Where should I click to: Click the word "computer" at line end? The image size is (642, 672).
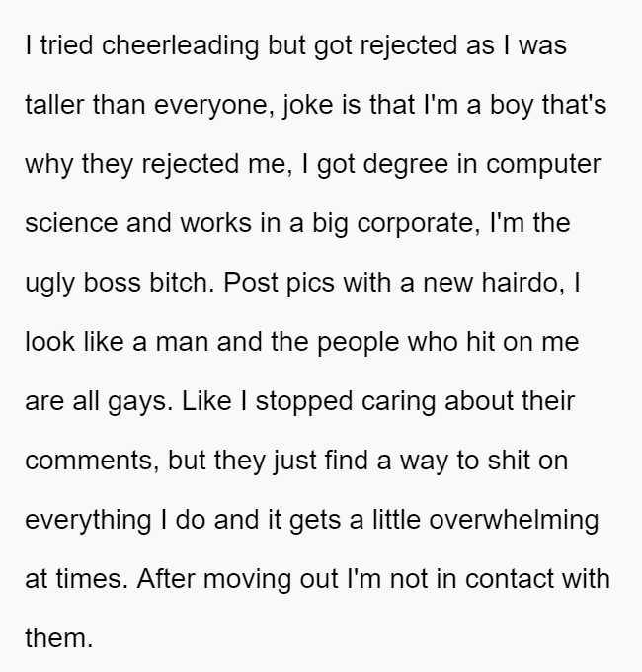tap(543, 165)
